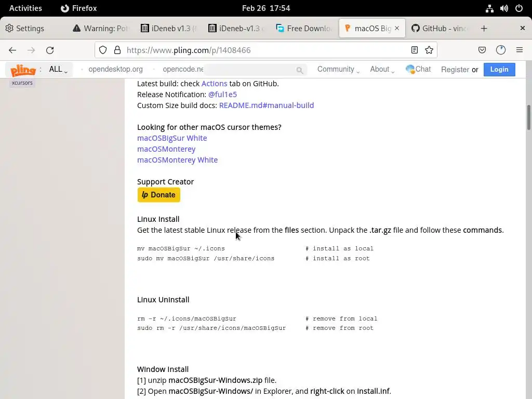Click the pling logo

[x=23, y=70]
